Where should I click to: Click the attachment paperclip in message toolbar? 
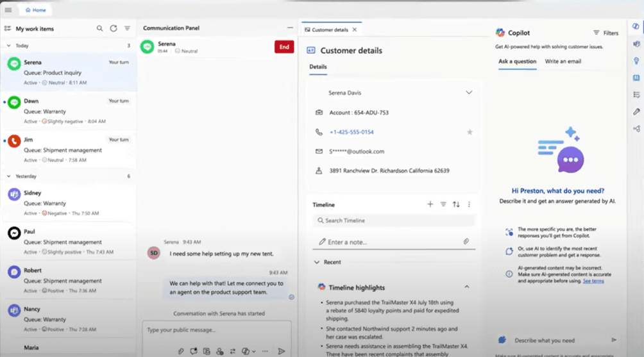[x=181, y=351]
